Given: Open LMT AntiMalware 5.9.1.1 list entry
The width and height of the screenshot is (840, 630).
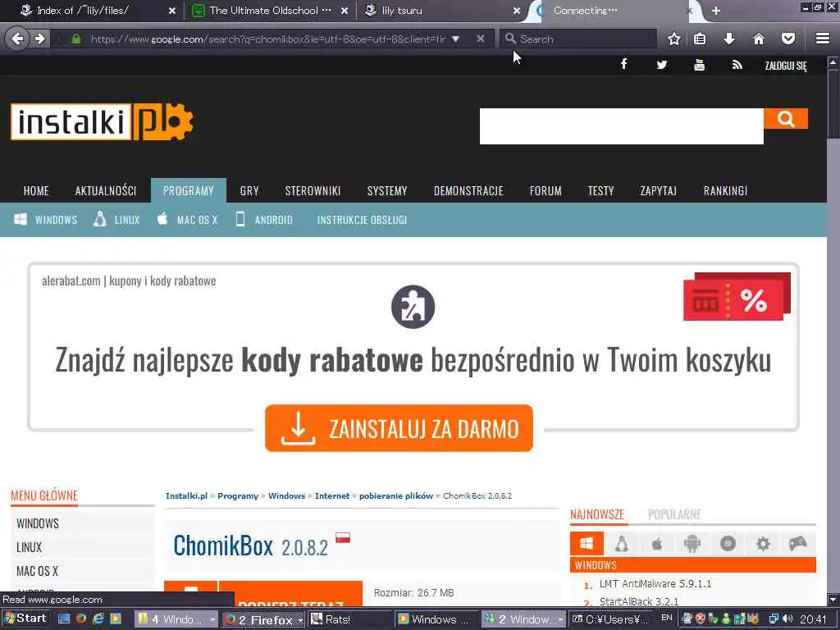Looking at the screenshot, I should [655, 584].
